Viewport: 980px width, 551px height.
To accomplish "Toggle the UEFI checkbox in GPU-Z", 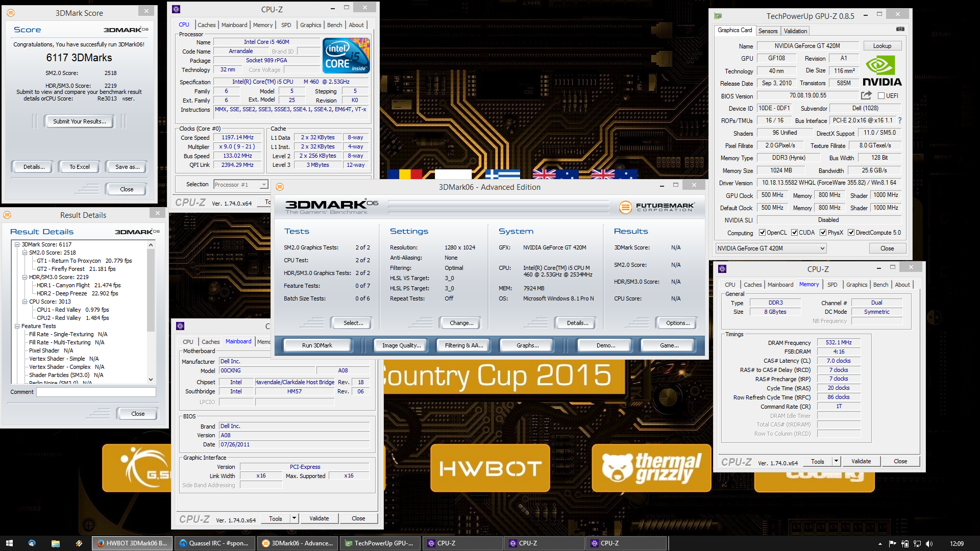I will tap(881, 96).
